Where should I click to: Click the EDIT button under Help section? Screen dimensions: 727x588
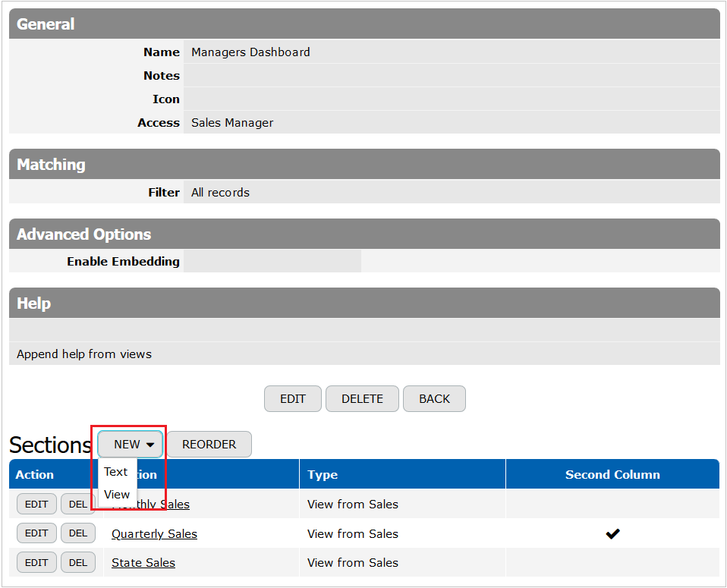click(x=293, y=399)
